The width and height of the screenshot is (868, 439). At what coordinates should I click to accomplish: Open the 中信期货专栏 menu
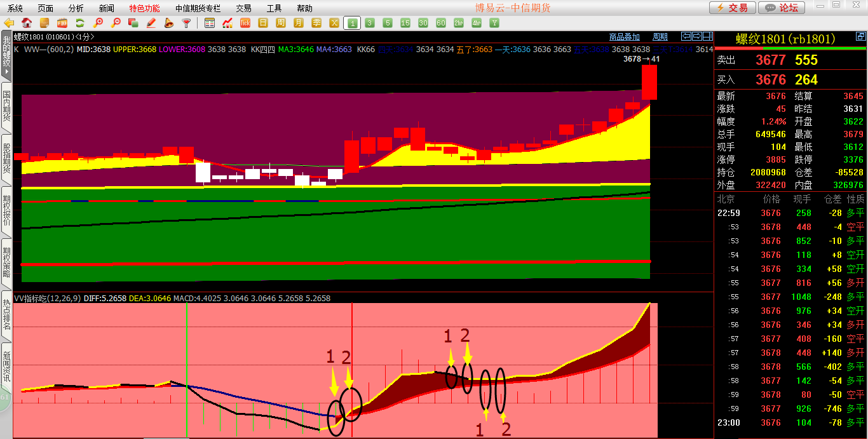click(x=198, y=8)
